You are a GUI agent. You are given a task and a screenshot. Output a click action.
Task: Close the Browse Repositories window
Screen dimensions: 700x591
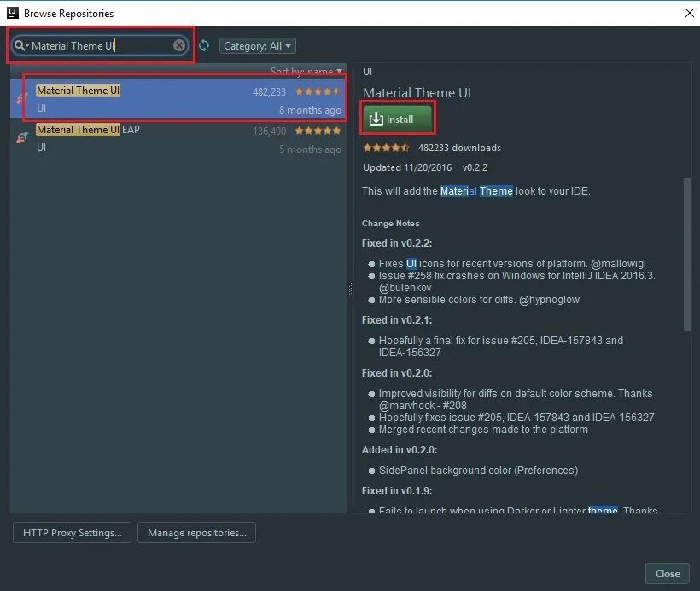689,13
